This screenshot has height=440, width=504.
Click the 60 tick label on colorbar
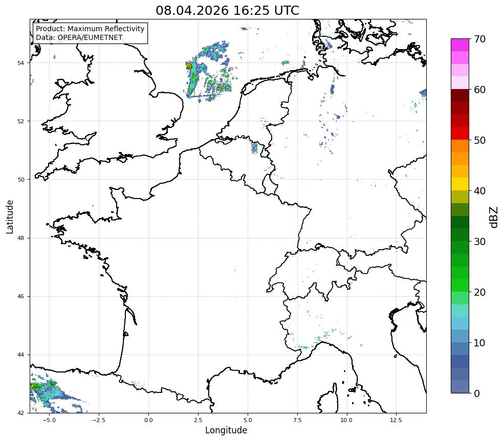click(479, 90)
